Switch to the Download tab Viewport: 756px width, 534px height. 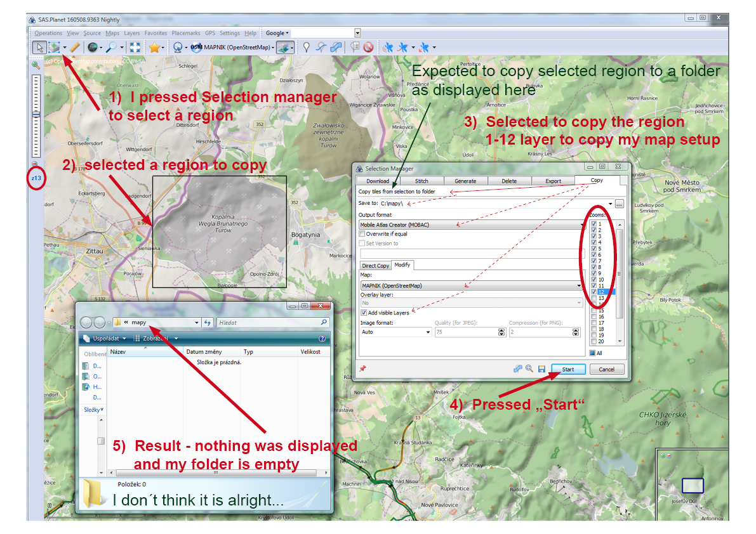click(377, 181)
